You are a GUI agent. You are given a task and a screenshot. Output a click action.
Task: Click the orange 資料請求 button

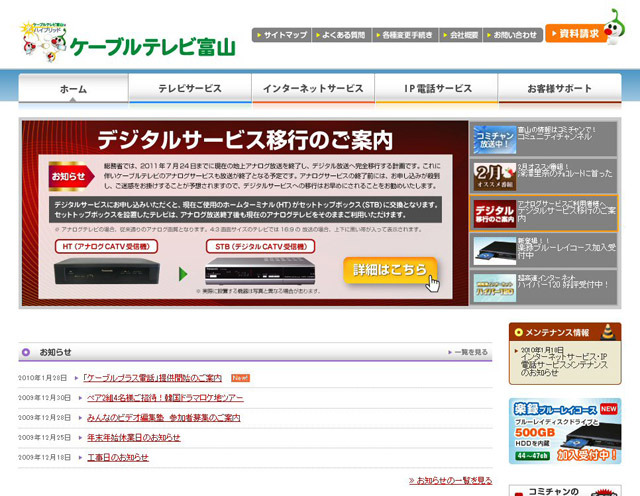point(576,33)
